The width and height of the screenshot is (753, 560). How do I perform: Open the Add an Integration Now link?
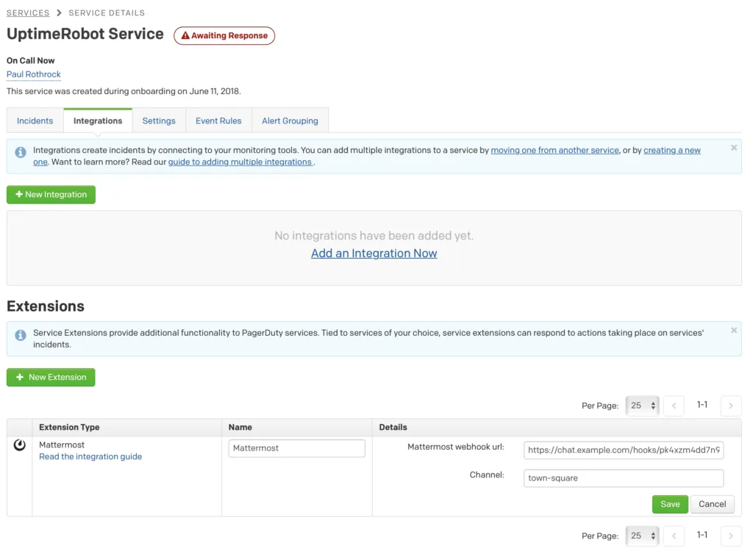click(374, 254)
